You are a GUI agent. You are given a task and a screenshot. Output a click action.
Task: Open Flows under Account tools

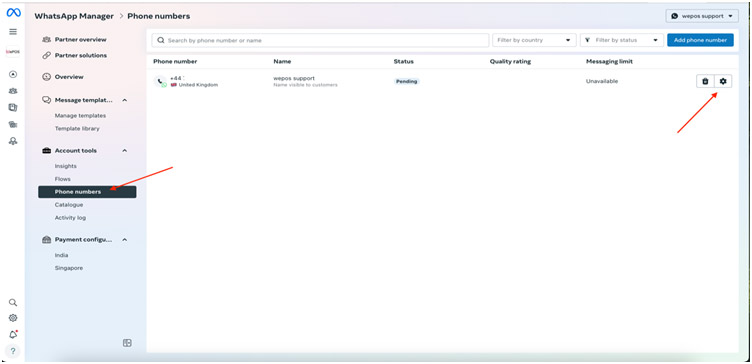tap(63, 179)
